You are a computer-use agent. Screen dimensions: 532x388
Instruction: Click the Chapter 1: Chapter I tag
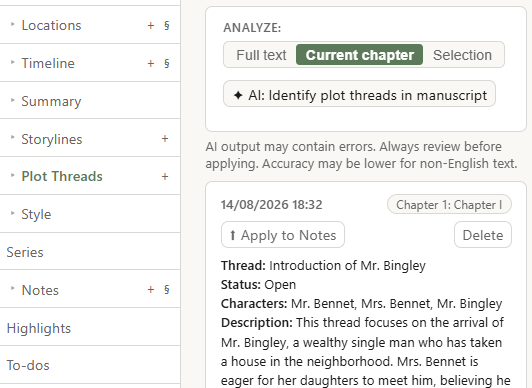pos(449,205)
